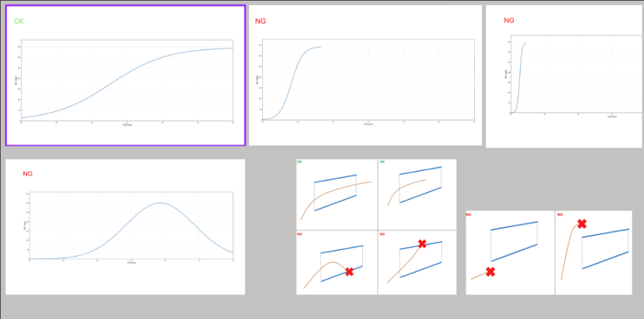Viewport: 644px width, 319px height.
Task: Click the red X on the parallelogram's top edge
Action: [x=422, y=244]
